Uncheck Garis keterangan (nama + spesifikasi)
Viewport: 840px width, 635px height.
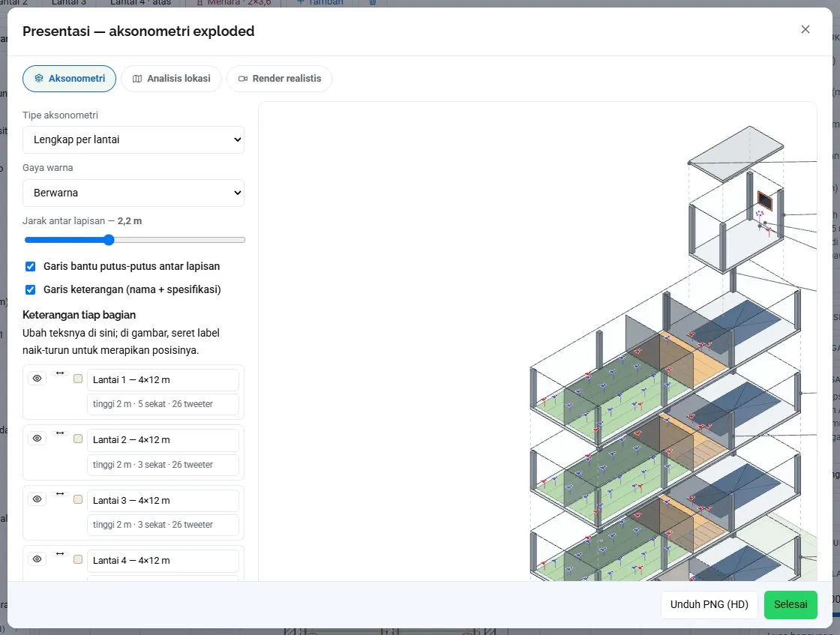(31, 289)
